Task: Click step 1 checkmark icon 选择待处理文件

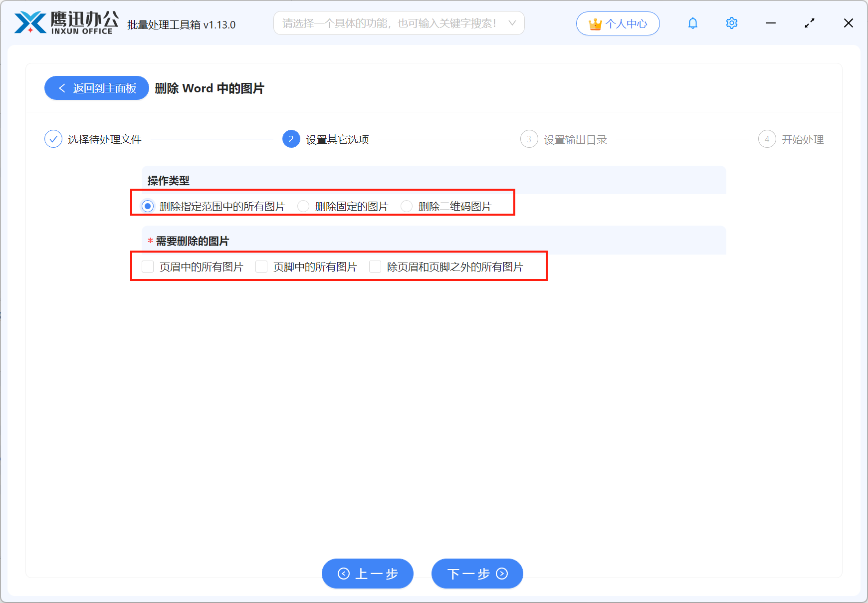Action: [53, 139]
